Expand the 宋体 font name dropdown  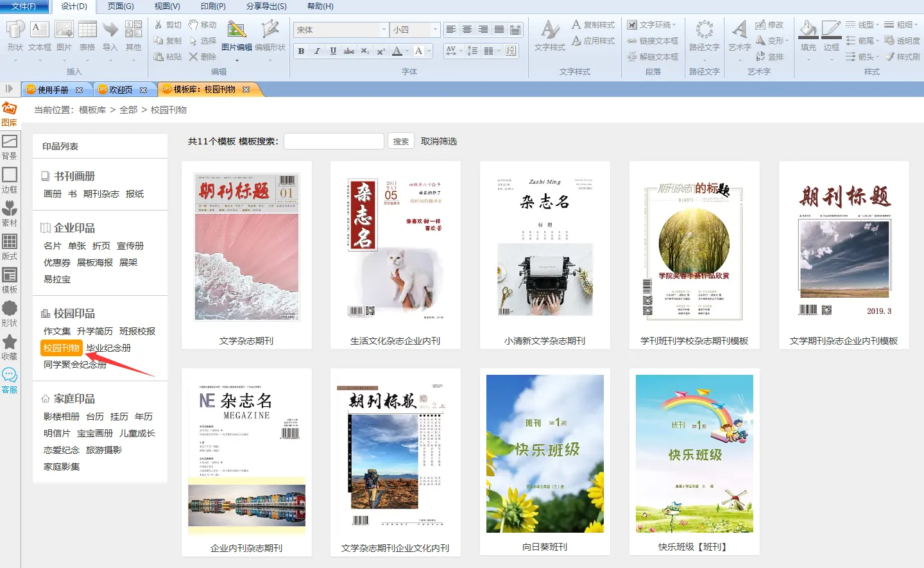384,30
